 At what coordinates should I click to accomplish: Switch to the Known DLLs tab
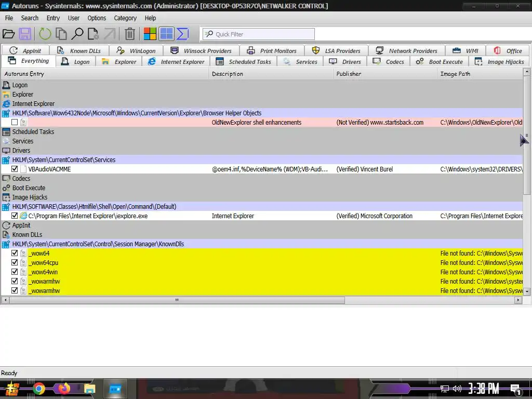coord(79,50)
